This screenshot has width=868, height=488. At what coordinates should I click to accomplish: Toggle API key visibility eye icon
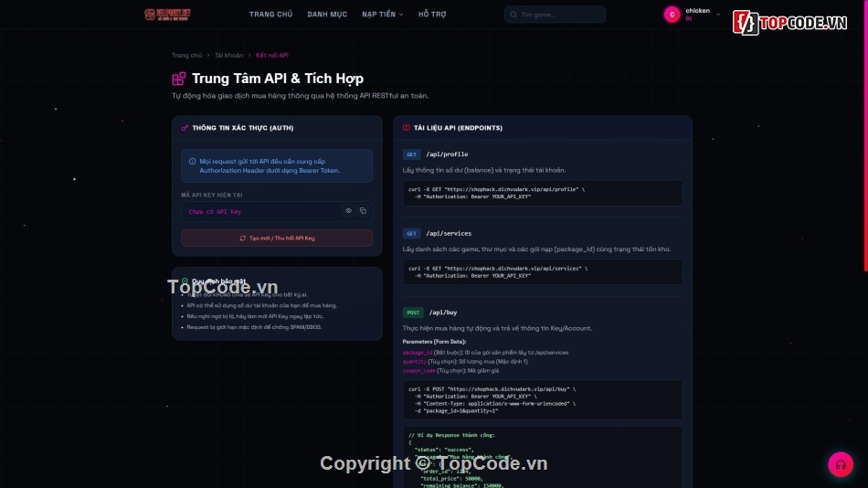click(x=348, y=211)
